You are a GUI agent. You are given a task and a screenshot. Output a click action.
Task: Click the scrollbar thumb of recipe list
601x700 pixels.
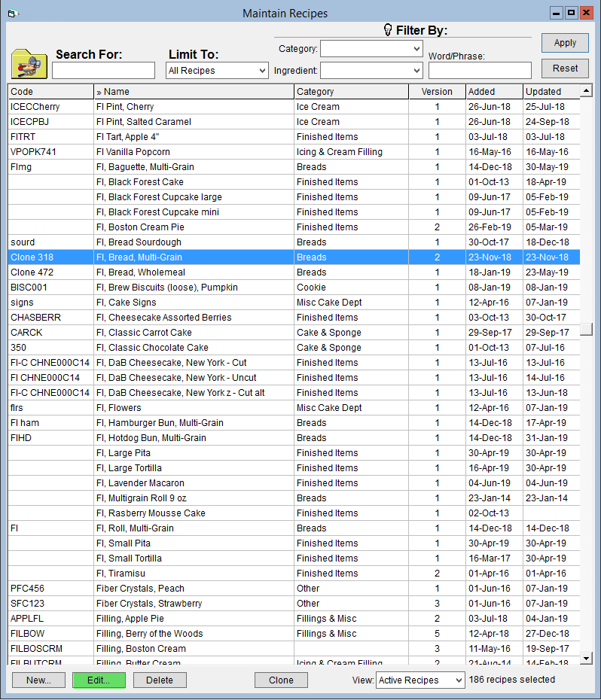586,330
